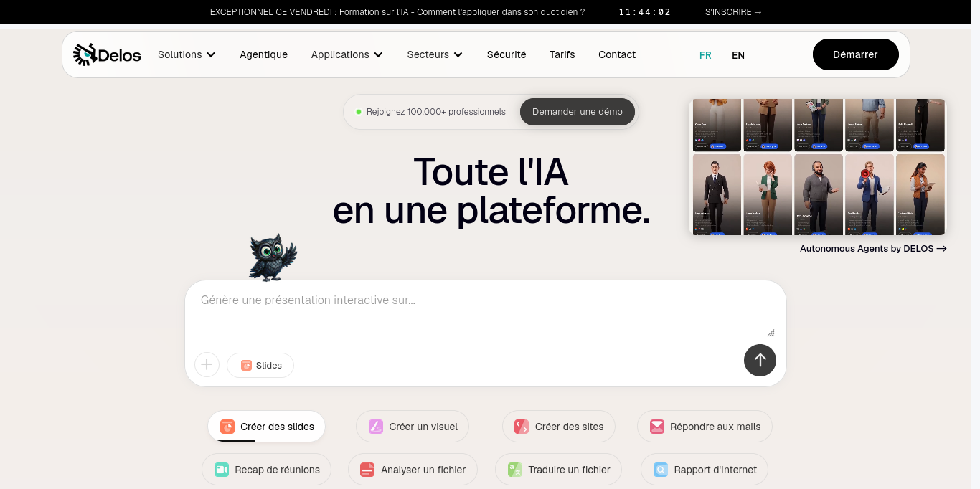The height and width of the screenshot is (489, 980).
Task: Click the owl mascot image
Action: [273, 256]
